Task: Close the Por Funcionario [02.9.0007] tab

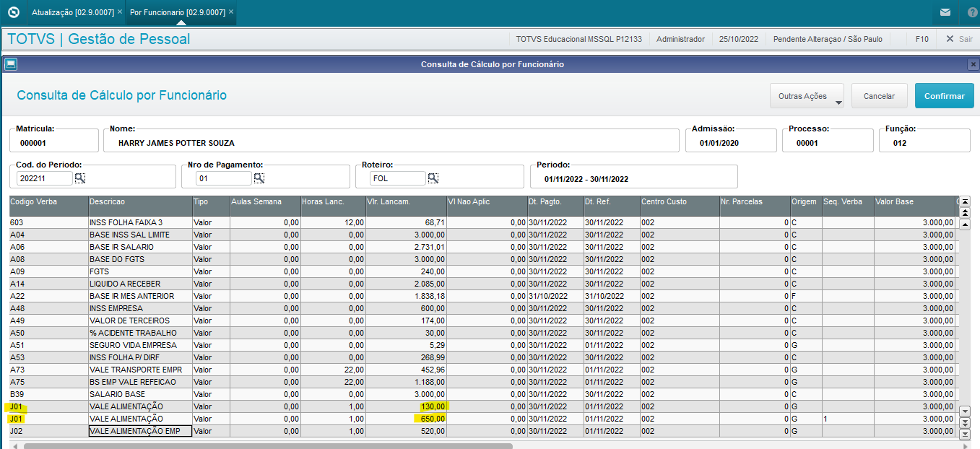Action: (230, 12)
